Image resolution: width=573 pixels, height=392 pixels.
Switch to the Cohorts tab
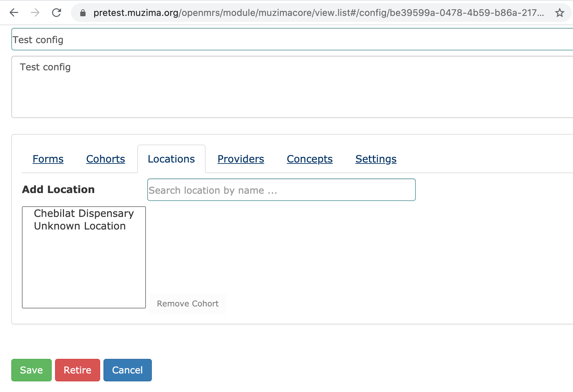coord(105,159)
